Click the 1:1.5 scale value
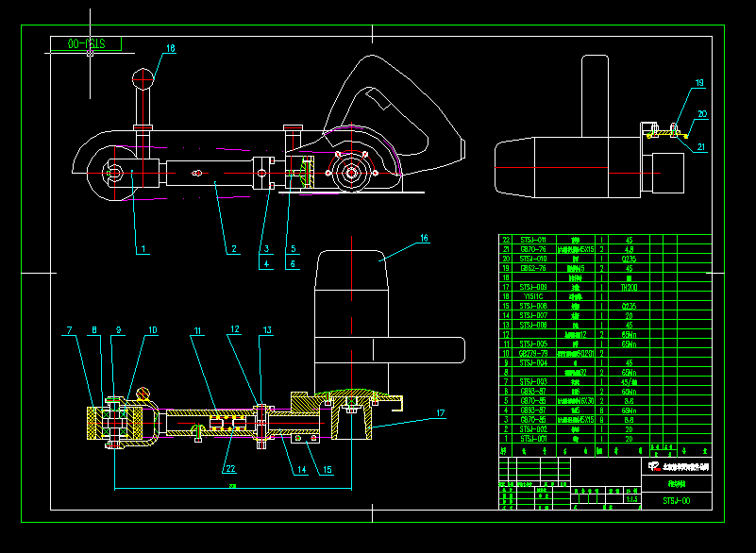The height and width of the screenshot is (553, 756). pyautogui.click(x=631, y=498)
